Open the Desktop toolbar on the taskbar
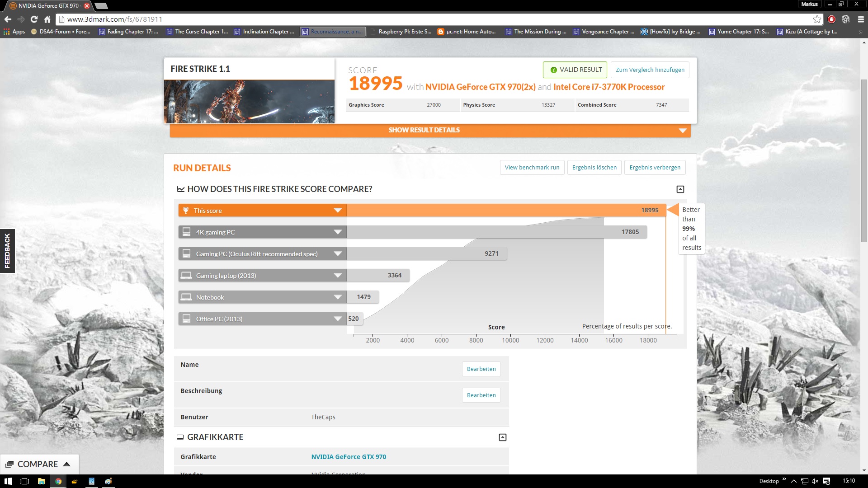 point(769,481)
